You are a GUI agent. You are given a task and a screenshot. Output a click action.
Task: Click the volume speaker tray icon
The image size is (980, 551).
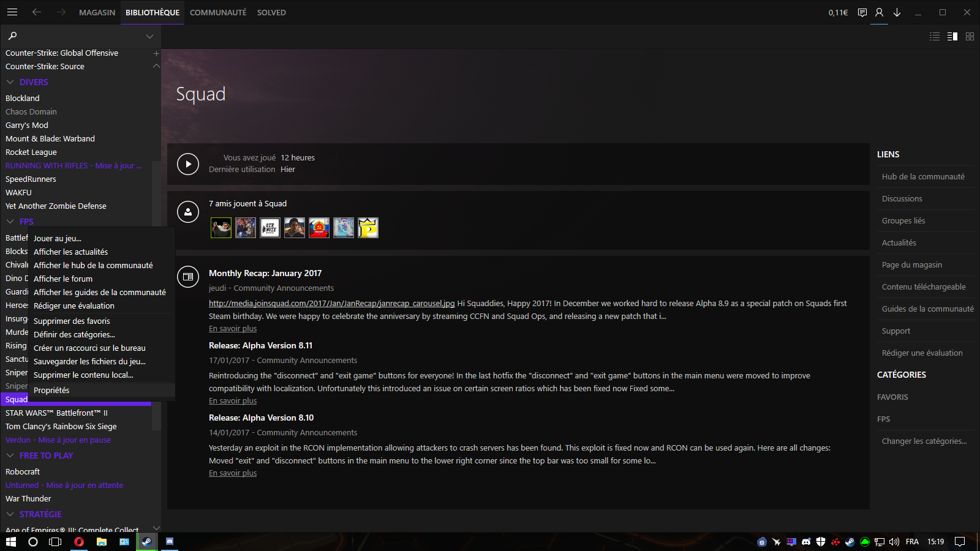pos(894,542)
